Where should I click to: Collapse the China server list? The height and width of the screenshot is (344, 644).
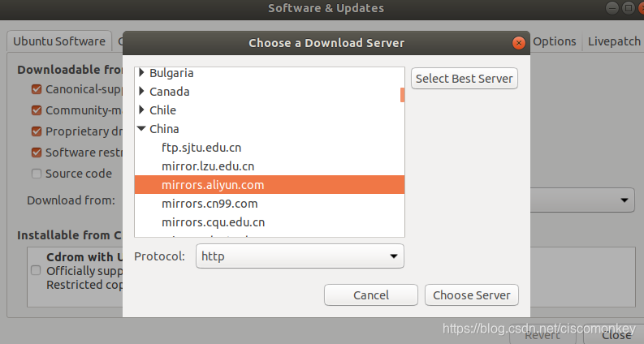click(x=141, y=128)
